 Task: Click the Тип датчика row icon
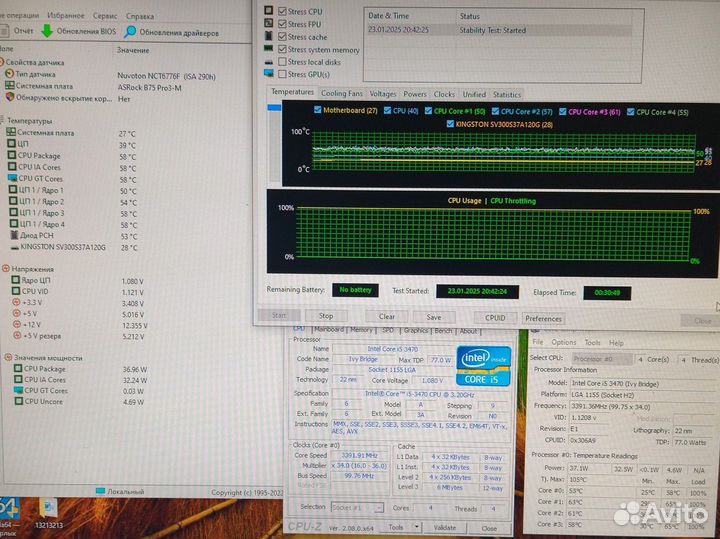tap(9, 73)
